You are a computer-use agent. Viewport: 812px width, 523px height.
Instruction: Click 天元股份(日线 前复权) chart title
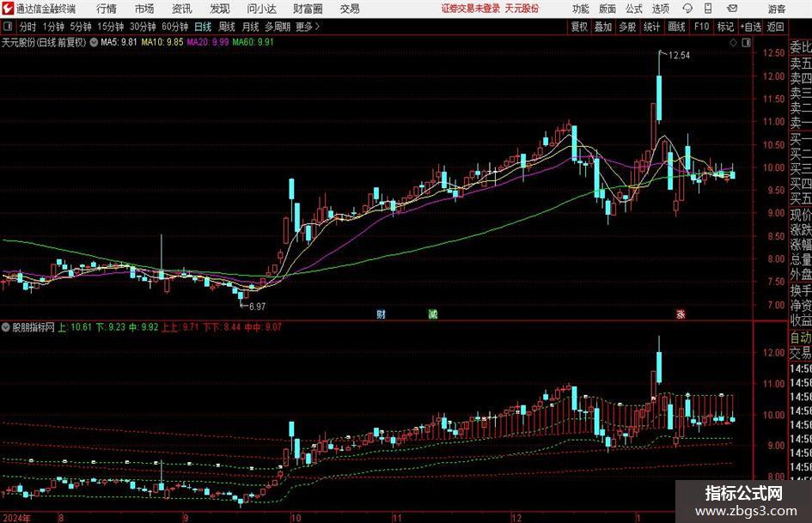click(x=44, y=42)
